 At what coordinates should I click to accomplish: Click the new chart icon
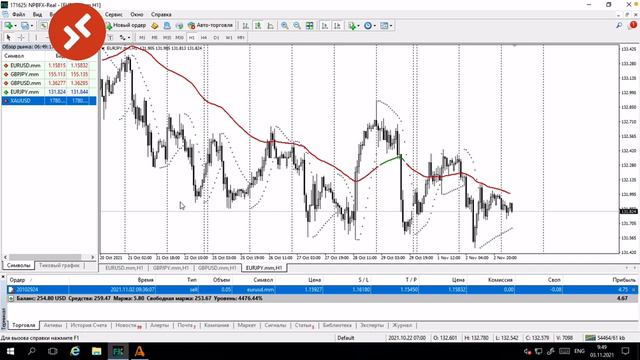pos(8,26)
